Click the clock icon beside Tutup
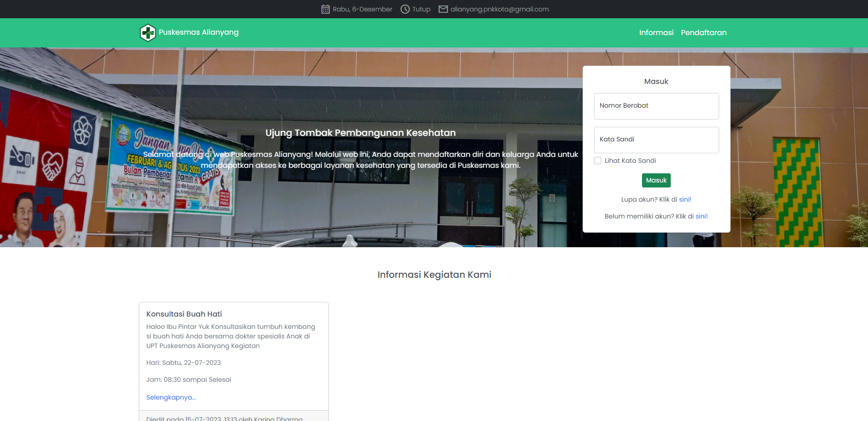 click(405, 9)
